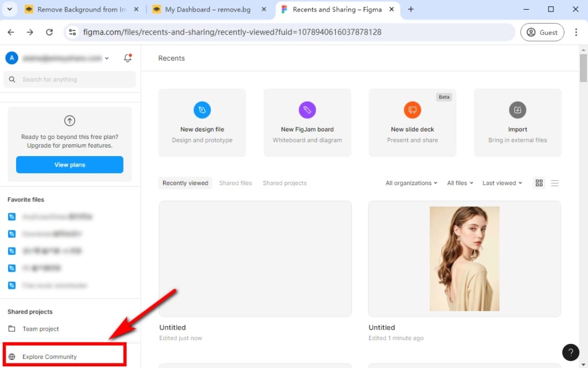Open Import to bring in external files
588x368 pixels.
coord(517,122)
